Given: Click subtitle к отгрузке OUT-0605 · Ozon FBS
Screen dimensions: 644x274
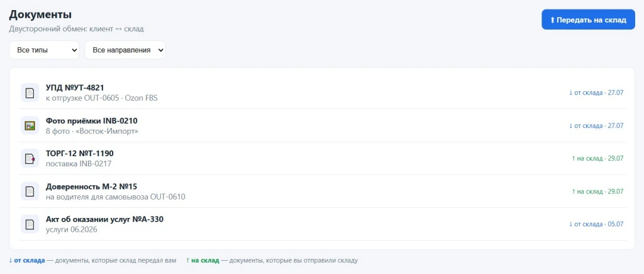Looking at the screenshot, I should click(102, 98).
